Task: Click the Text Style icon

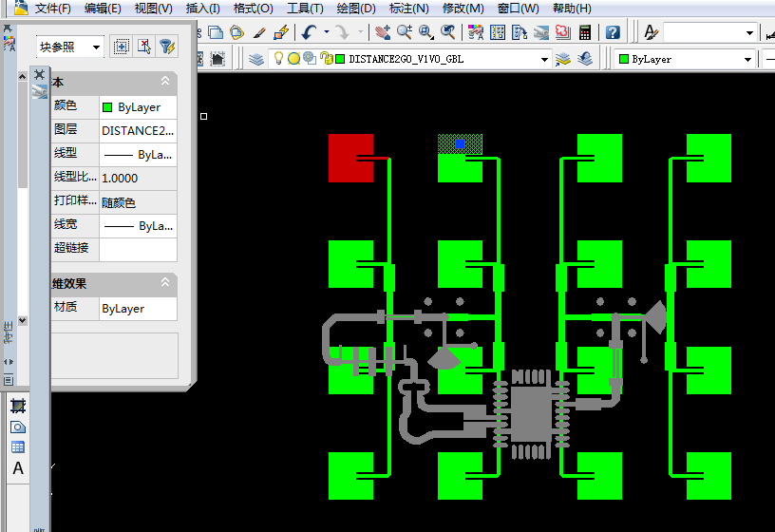Action: click(x=651, y=32)
